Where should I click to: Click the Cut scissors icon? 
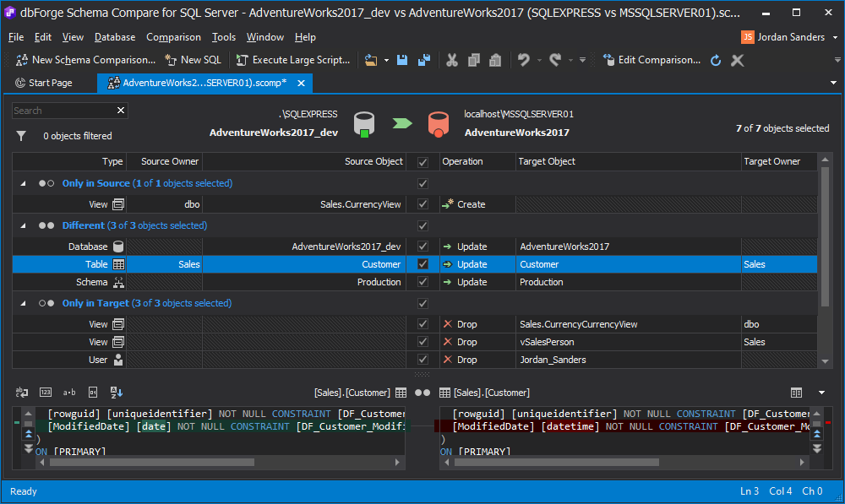tap(451, 60)
